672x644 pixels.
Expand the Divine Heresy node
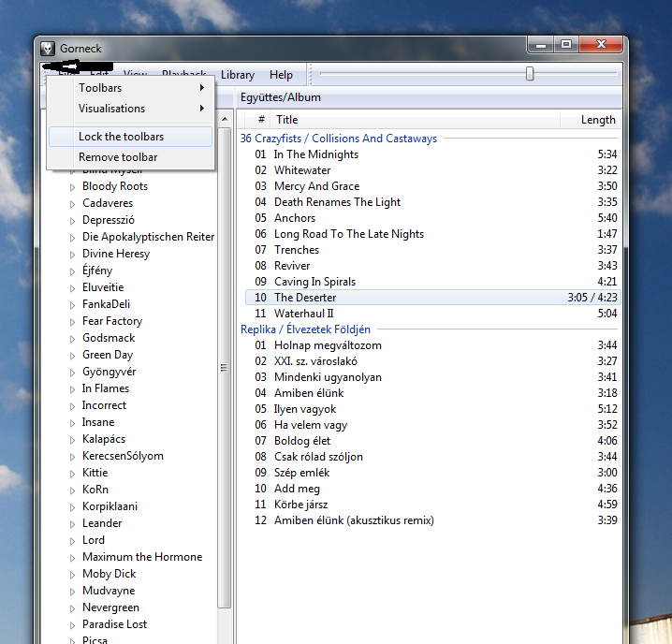(x=72, y=255)
